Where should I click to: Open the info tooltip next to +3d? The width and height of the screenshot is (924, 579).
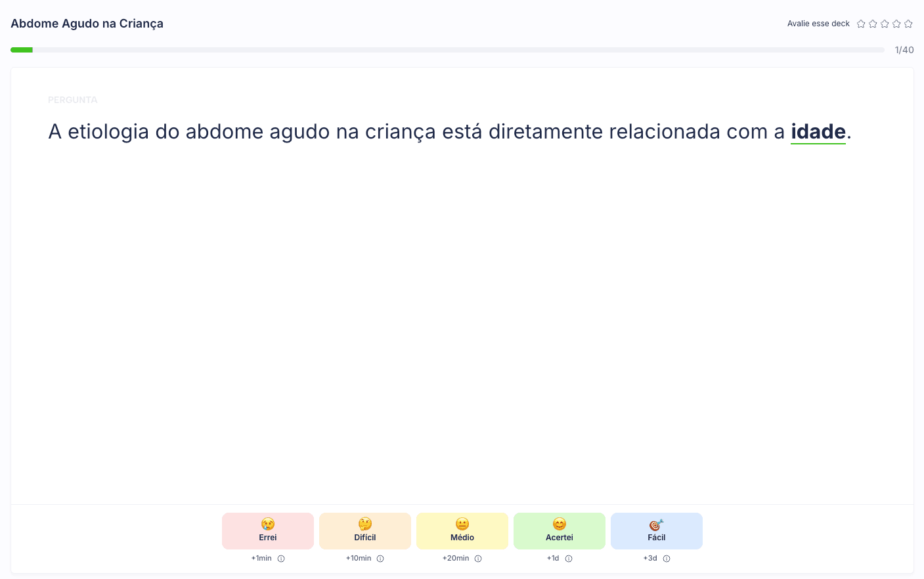[667, 559]
